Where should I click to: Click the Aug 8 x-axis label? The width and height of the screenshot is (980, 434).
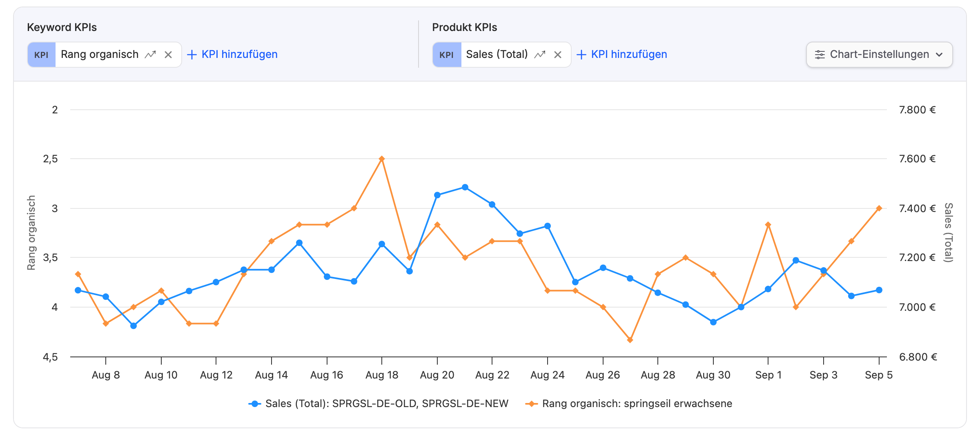(106, 375)
